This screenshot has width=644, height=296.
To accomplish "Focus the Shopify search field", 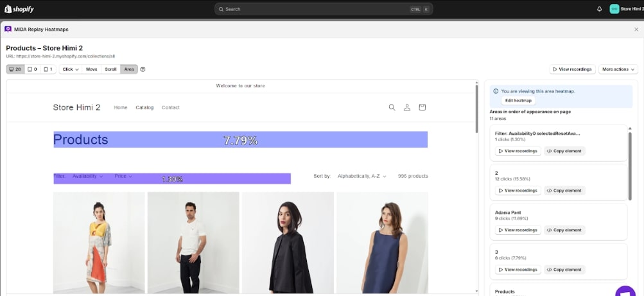I will (x=324, y=9).
